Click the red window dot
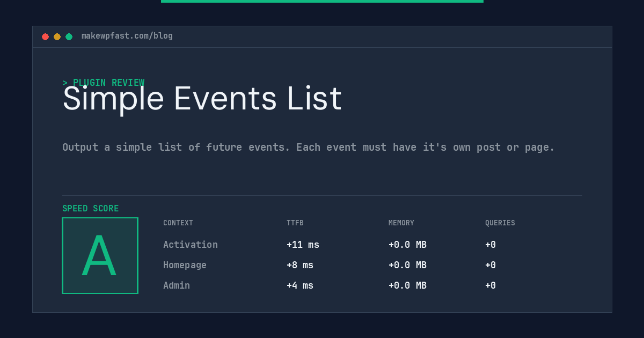 pos(45,36)
